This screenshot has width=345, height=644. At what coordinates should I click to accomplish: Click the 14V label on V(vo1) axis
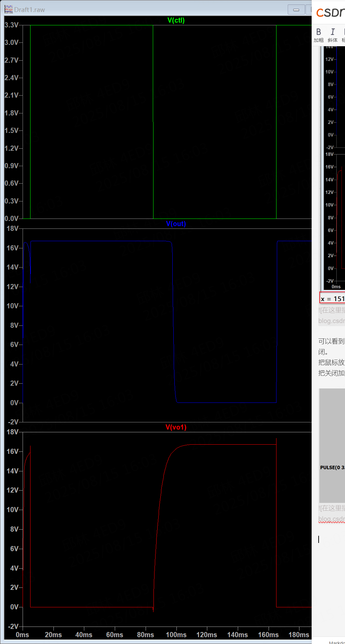pyautogui.click(x=12, y=471)
